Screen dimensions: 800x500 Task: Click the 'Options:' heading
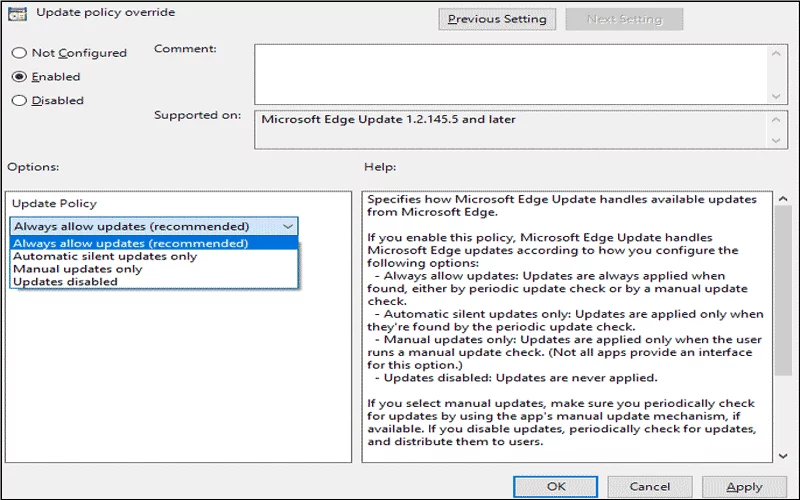coord(33,167)
